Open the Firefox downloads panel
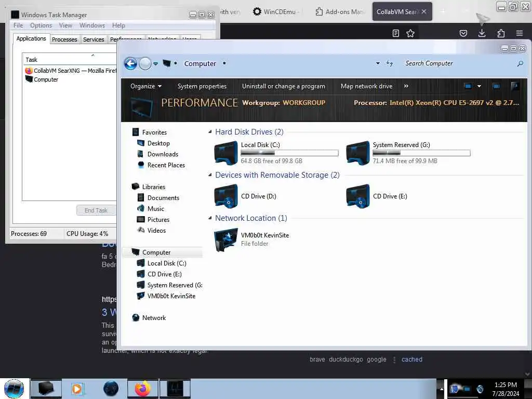532x399 pixels. tap(482, 33)
